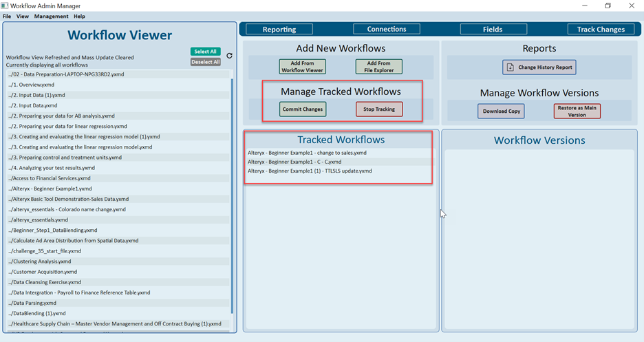Switch to the Connections tab
644x342 pixels.
(x=387, y=29)
